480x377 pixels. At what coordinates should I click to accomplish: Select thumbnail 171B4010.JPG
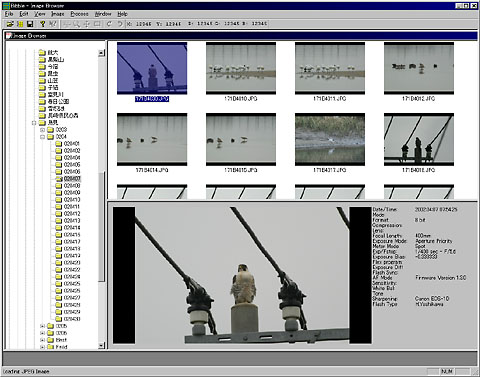(241, 68)
